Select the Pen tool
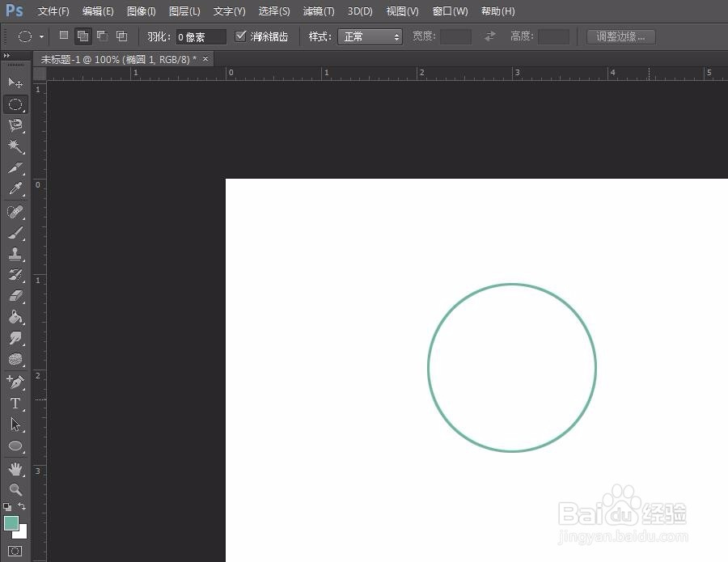The width and height of the screenshot is (728, 562). point(15,382)
